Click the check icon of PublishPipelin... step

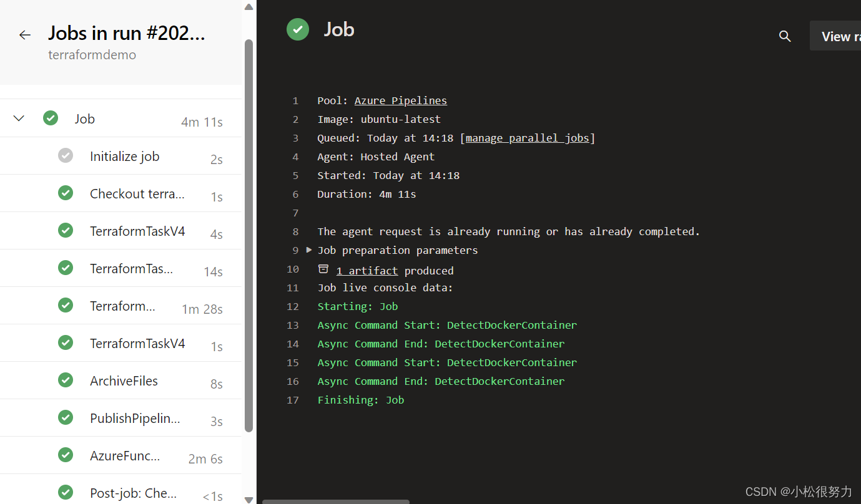coord(66,417)
